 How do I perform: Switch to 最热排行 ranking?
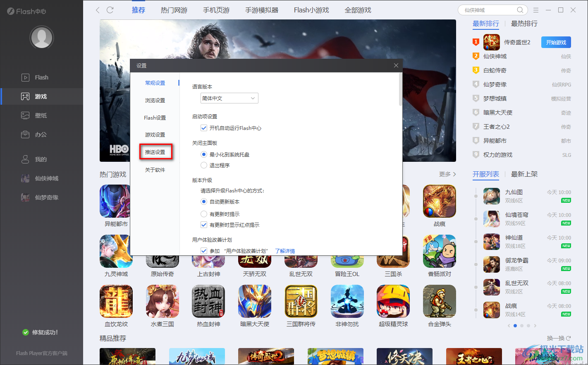point(524,24)
